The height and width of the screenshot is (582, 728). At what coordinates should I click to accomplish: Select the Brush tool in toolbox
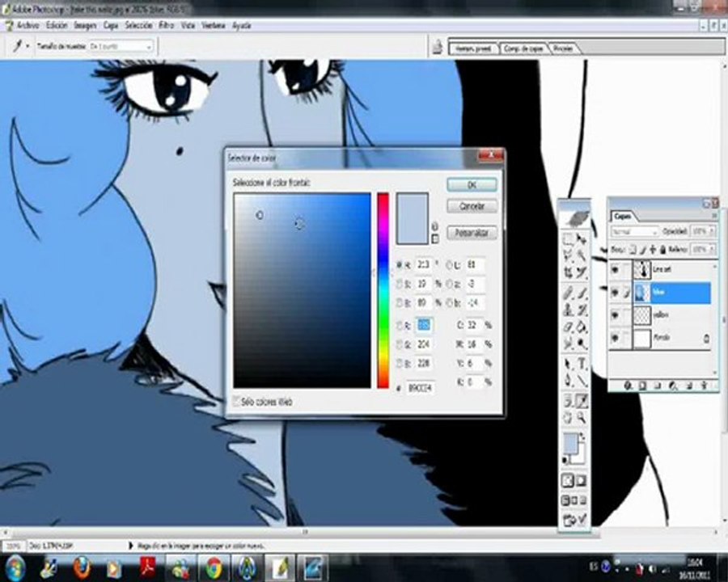coord(582,293)
